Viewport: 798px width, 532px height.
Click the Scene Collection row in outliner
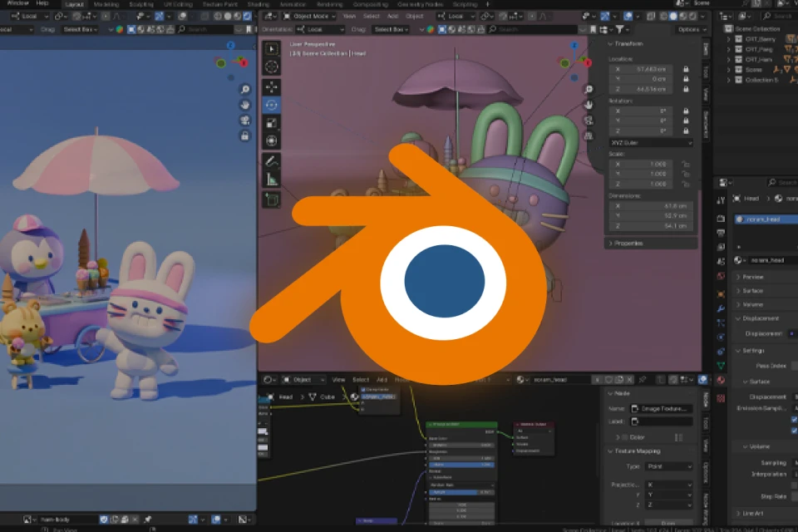pyautogui.click(x=757, y=29)
